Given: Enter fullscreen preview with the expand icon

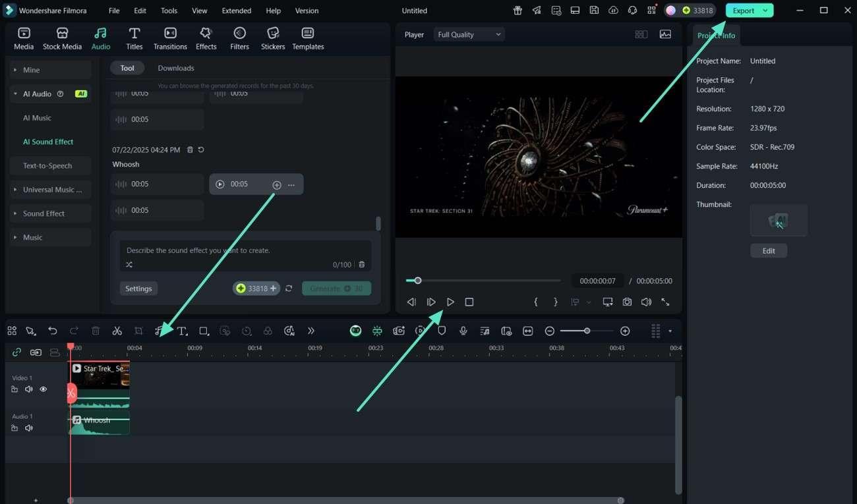Looking at the screenshot, I should tap(665, 302).
